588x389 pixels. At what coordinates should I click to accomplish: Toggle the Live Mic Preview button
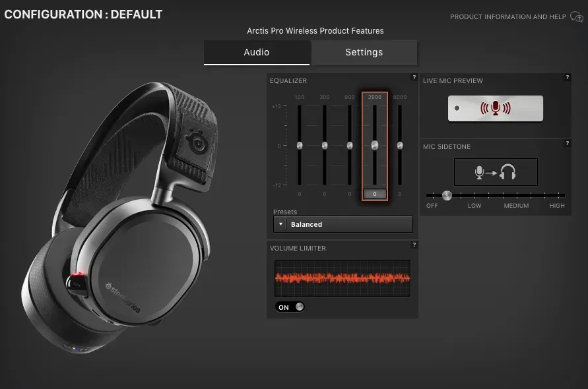[x=496, y=108]
